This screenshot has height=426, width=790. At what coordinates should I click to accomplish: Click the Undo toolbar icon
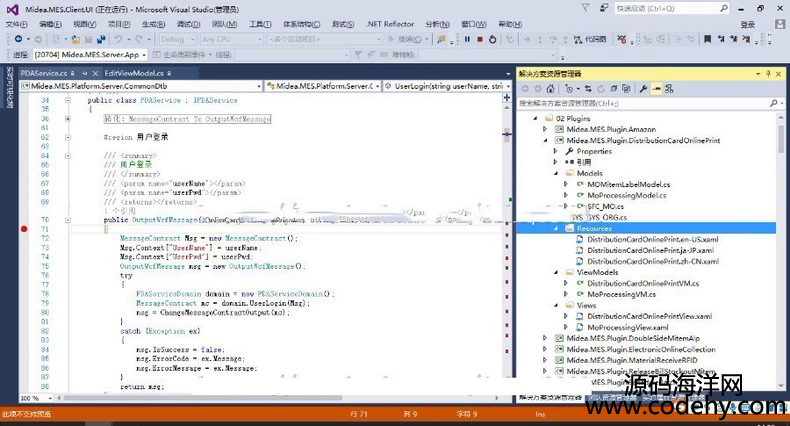click(x=118, y=39)
